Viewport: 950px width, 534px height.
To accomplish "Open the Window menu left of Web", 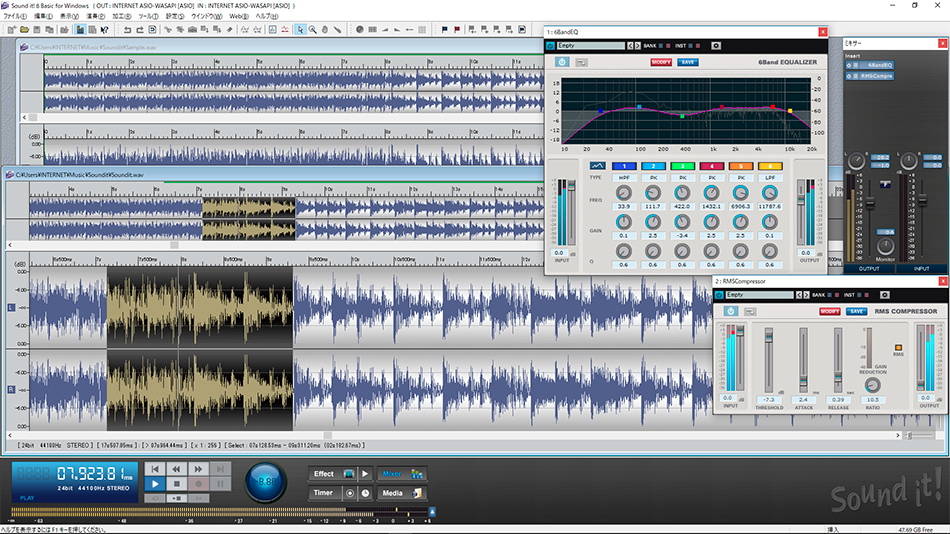I will coord(207,16).
